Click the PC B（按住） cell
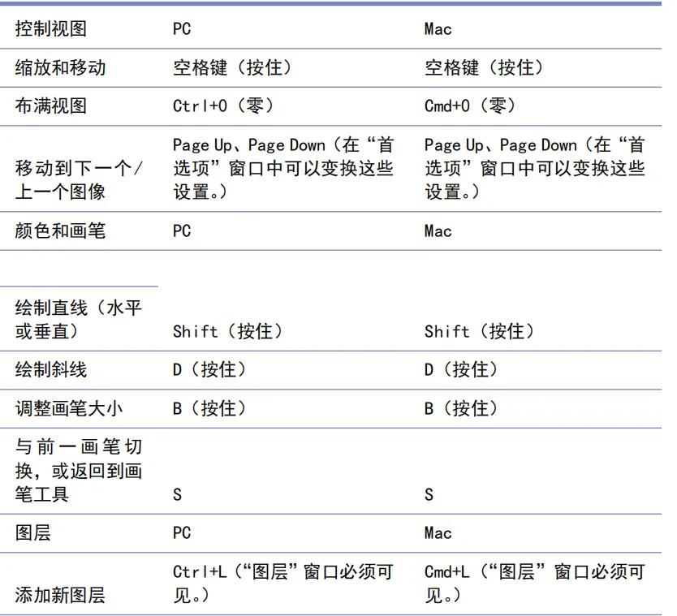 click(209, 408)
